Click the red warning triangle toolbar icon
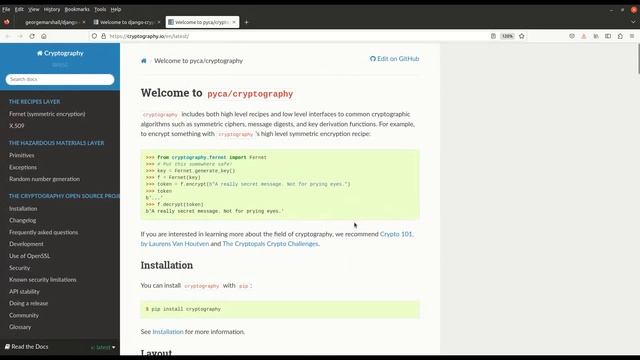The image size is (640, 360). click(584, 36)
